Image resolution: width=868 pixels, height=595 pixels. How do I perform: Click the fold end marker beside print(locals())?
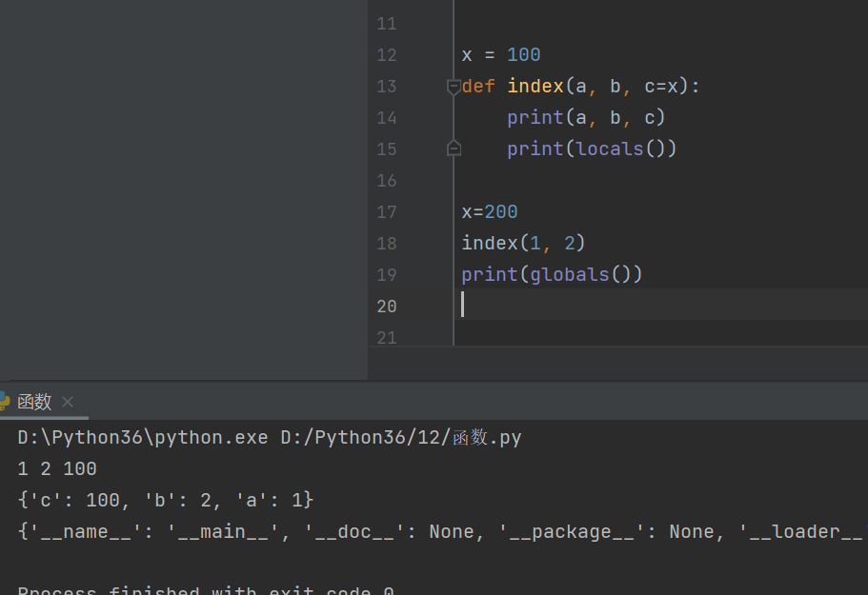point(454,149)
